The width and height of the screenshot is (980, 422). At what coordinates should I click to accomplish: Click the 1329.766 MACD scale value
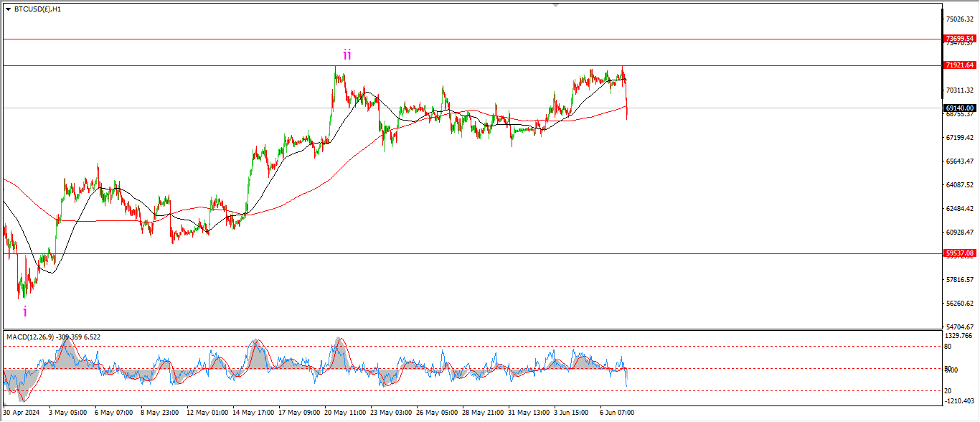(x=961, y=335)
